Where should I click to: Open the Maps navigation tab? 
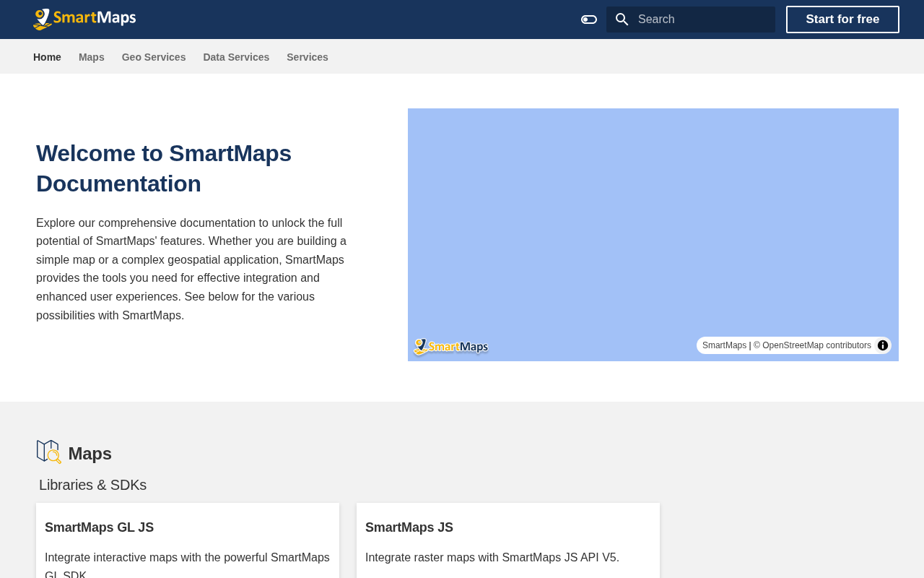[x=92, y=57]
